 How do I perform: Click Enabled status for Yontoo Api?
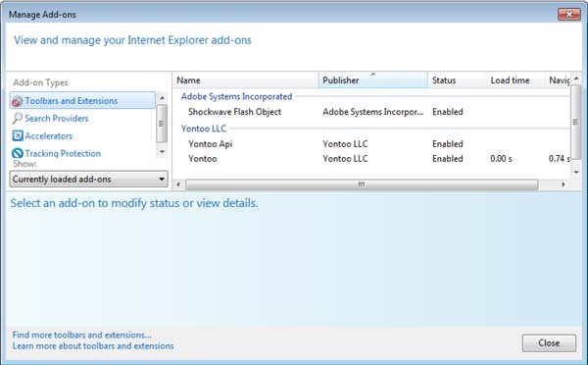coord(448,144)
